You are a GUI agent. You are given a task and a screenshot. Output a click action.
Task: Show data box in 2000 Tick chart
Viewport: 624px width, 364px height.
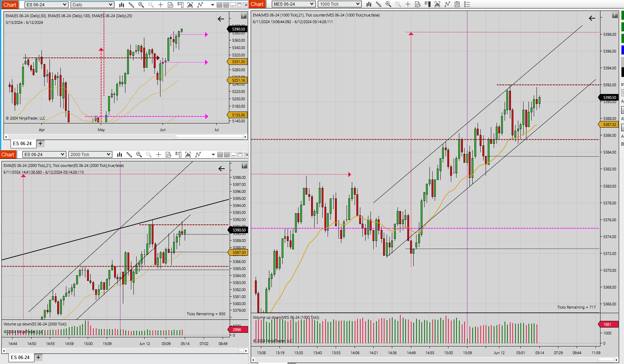point(168,154)
